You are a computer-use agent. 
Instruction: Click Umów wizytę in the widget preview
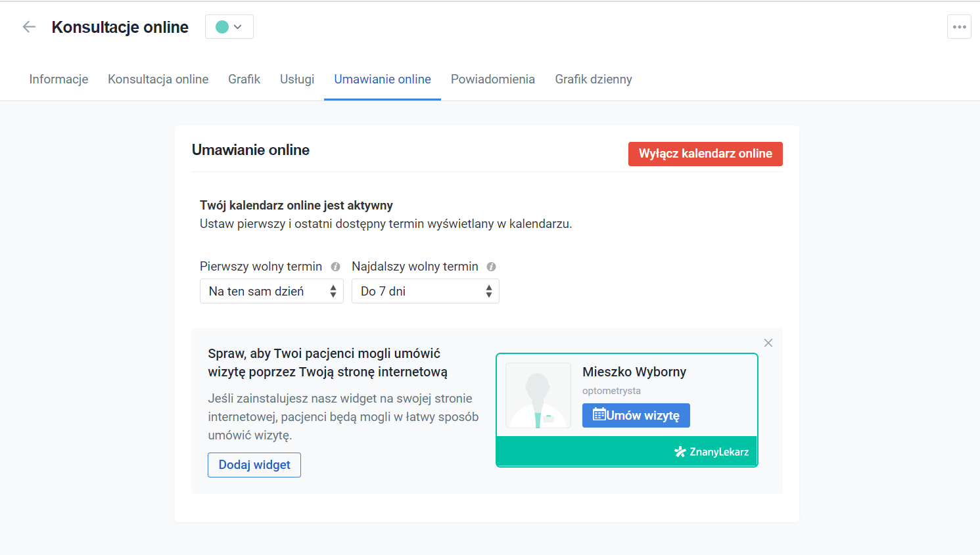click(636, 415)
